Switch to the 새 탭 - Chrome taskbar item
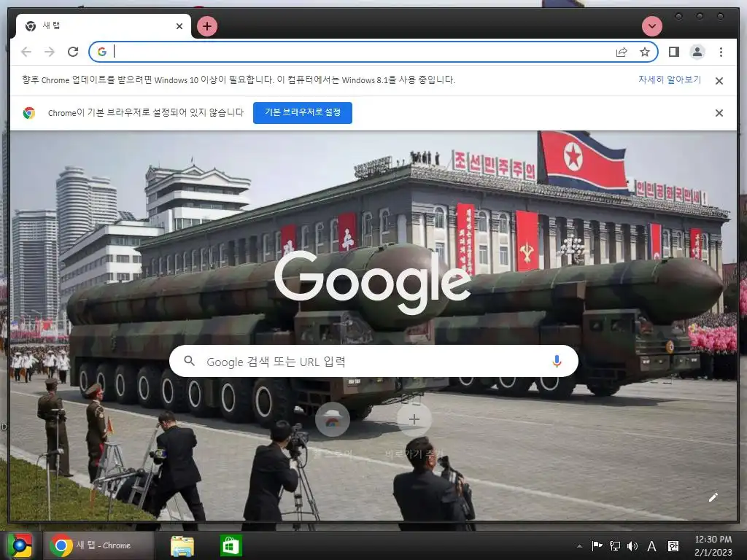This screenshot has height=560, width=747. [x=99, y=545]
